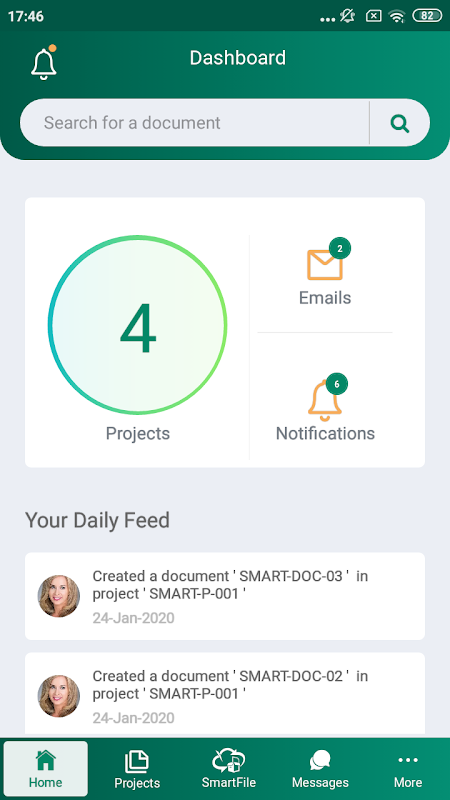Tap the notifications badge showing 6

(336, 384)
